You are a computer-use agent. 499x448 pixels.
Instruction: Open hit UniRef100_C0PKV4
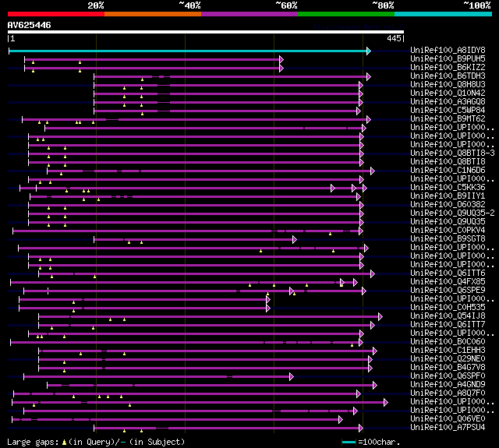[x=448, y=231]
